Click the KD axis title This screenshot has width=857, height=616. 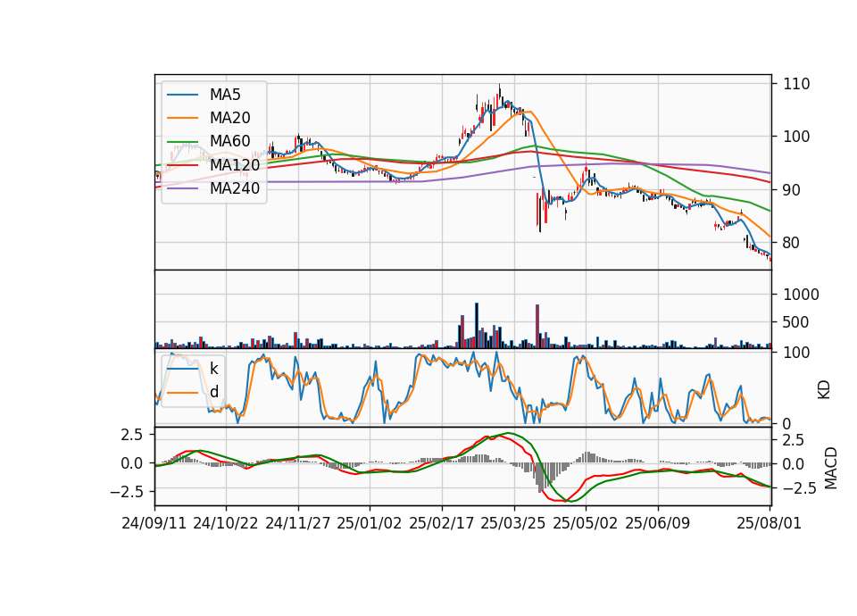(824, 390)
